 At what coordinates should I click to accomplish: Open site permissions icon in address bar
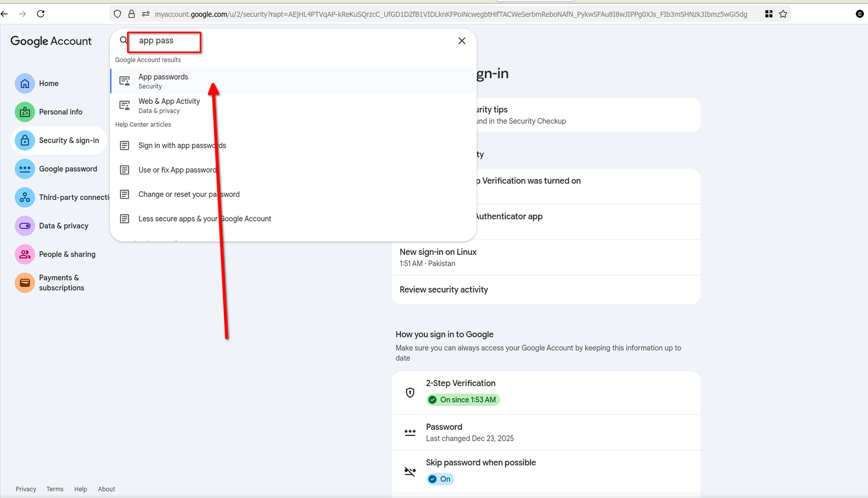tap(146, 14)
